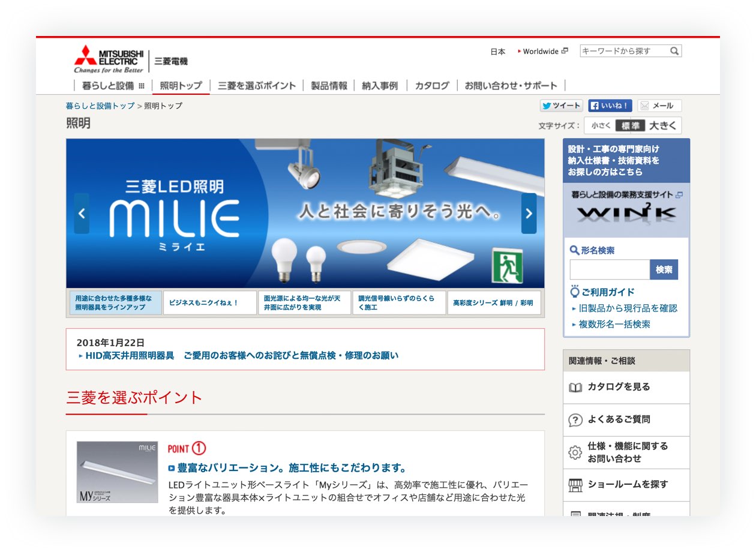This screenshot has height=552, width=756.
Task: Open the カタログ nav item
Action: click(x=432, y=86)
